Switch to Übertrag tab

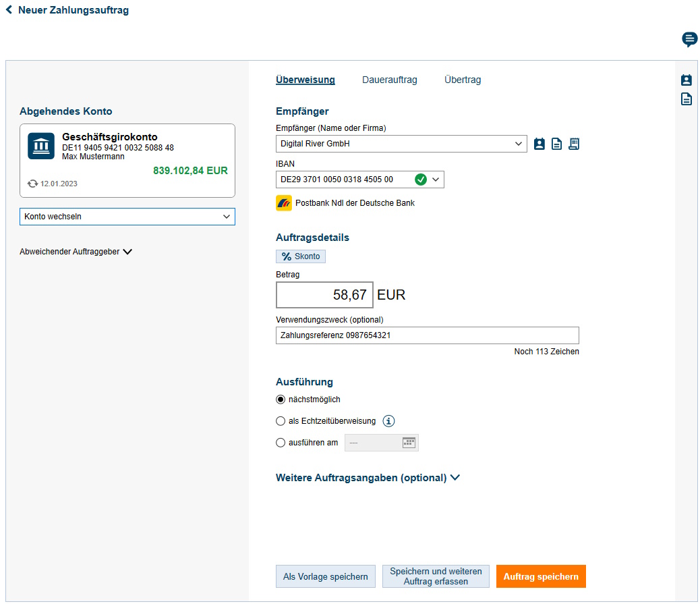[463, 80]
